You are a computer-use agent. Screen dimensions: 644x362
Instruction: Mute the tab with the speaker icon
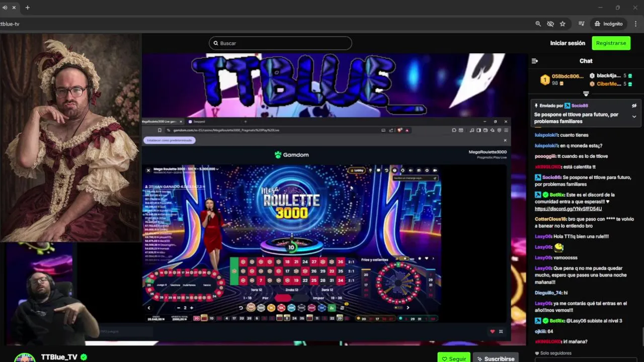tap(5, 8)
